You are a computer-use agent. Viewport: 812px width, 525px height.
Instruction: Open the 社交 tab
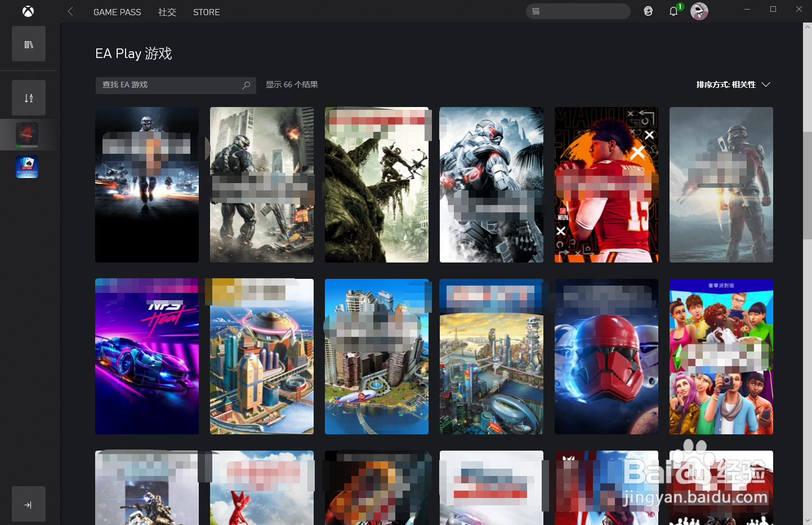point(167,12)
